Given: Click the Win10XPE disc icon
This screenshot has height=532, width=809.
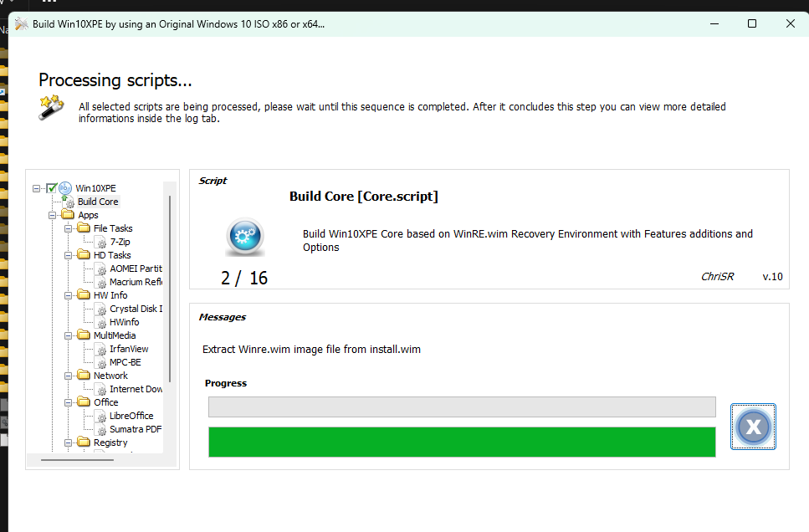Looking at the screenshot, I should click(x=65, y=188).
